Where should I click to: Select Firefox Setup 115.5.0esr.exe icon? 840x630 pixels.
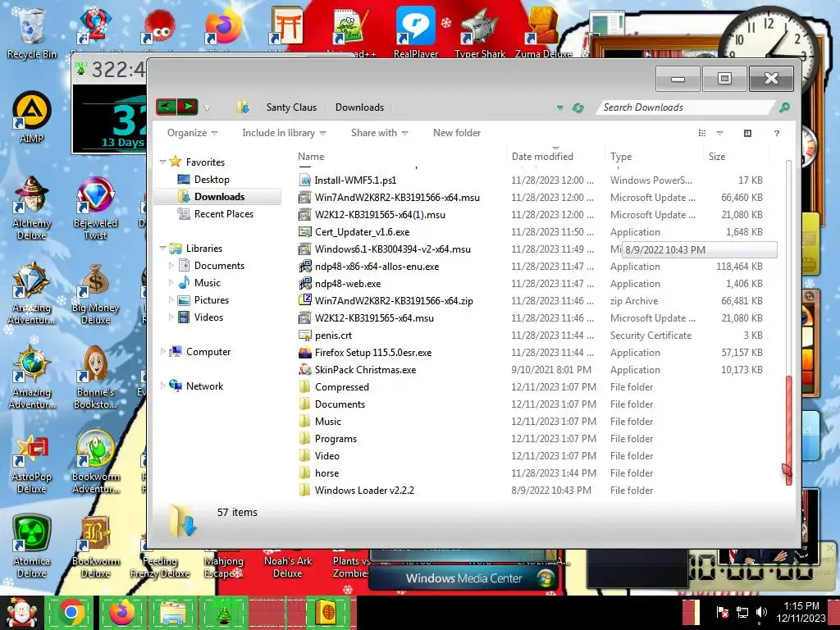(305, 353)
